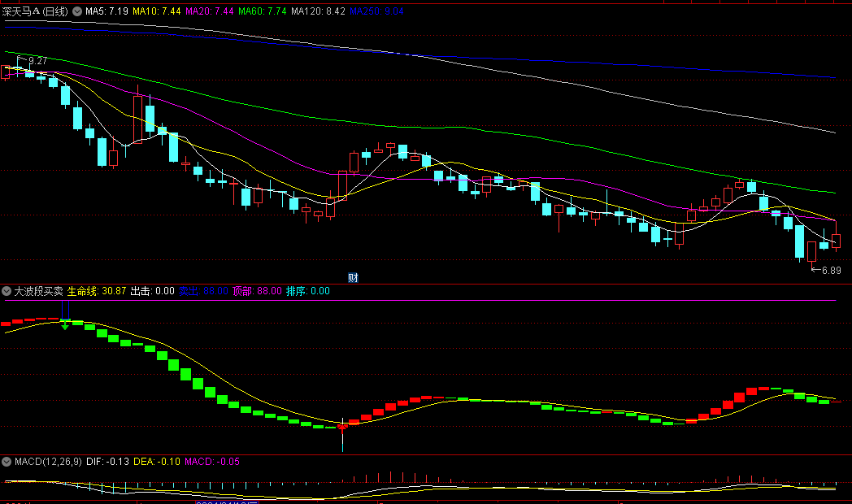
Task: Click the 财 finance marker icon
Action: point(353,278)
